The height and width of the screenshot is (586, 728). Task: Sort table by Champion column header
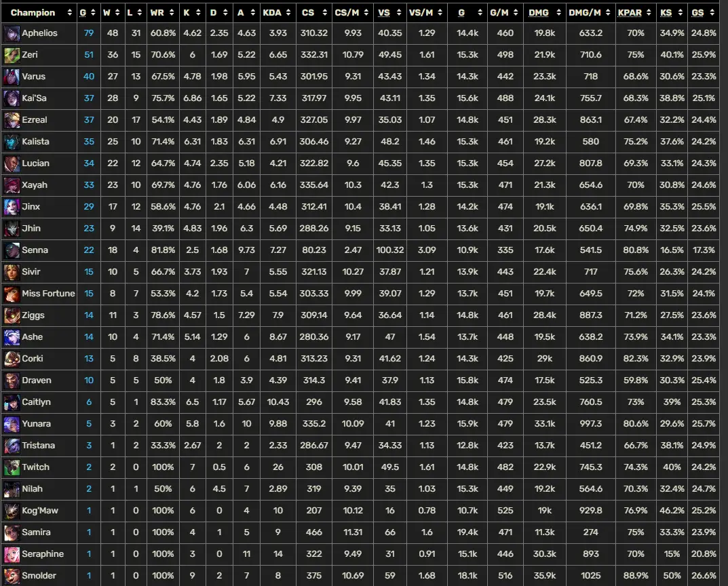(x=33, y=12)
